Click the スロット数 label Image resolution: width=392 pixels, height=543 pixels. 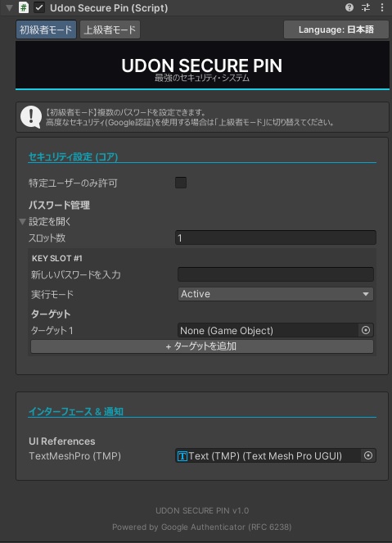[47, 238]
